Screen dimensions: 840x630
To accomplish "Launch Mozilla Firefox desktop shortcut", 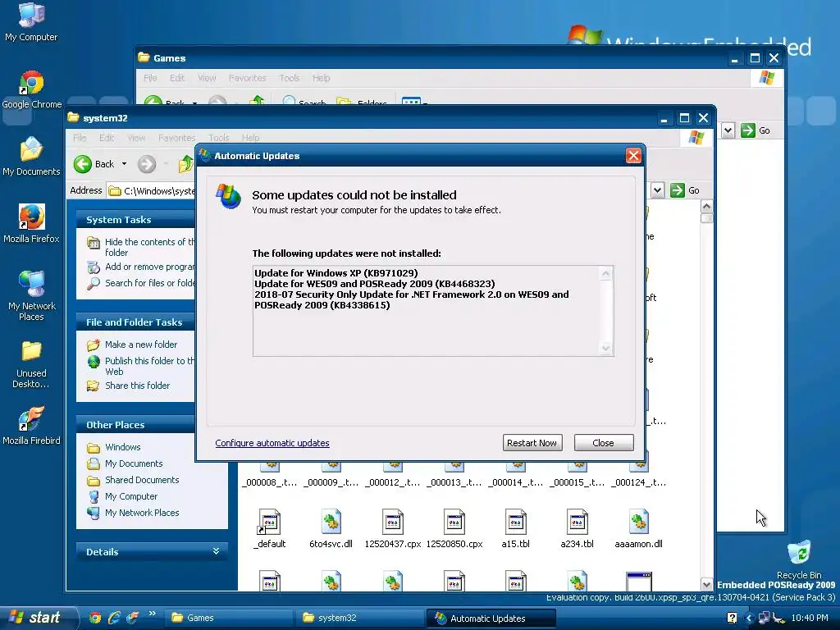I will [31, 223].
